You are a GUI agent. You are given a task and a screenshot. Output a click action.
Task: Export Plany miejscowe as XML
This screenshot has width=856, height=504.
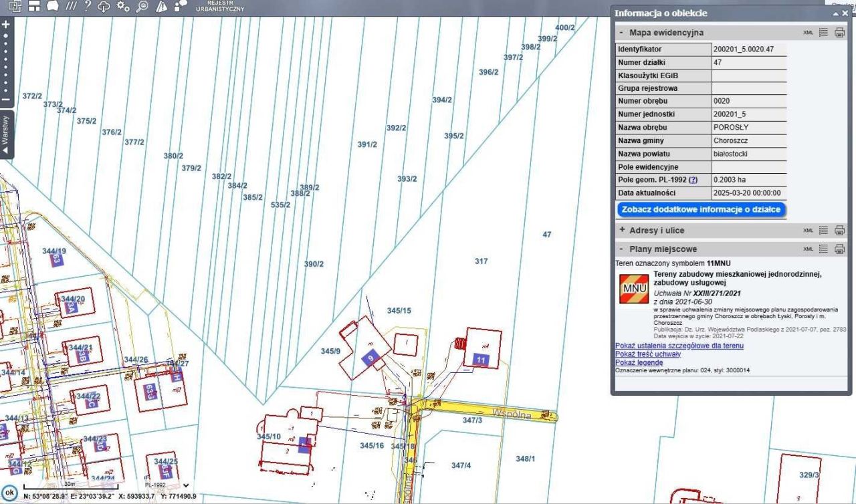click(x=808, y=249)
